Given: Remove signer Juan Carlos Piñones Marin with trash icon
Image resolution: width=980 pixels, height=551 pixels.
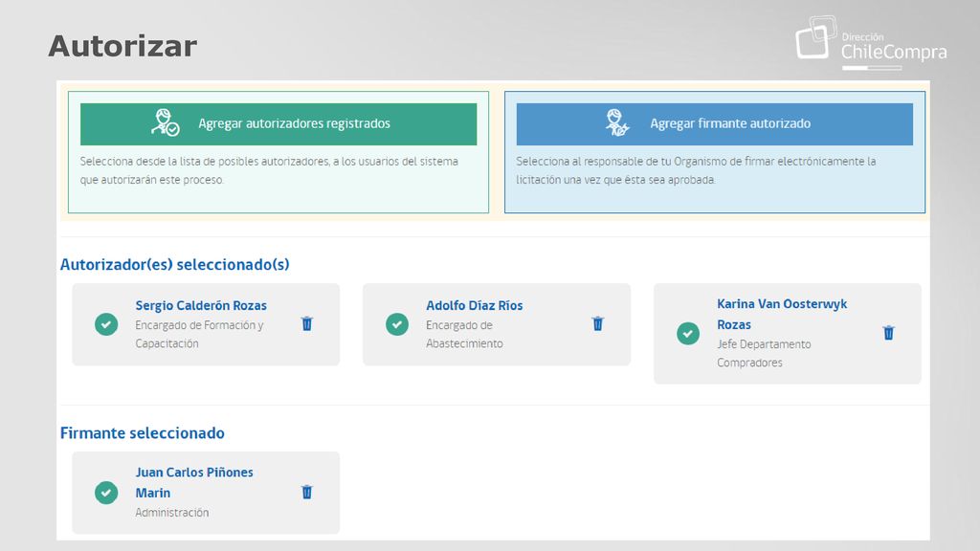Looking at the screenshot, I should [x=307, y=493].
